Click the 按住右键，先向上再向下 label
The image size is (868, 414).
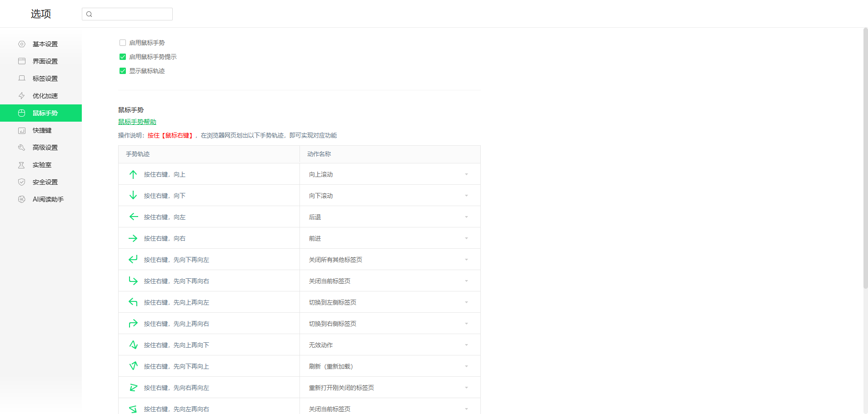(176, 345)
